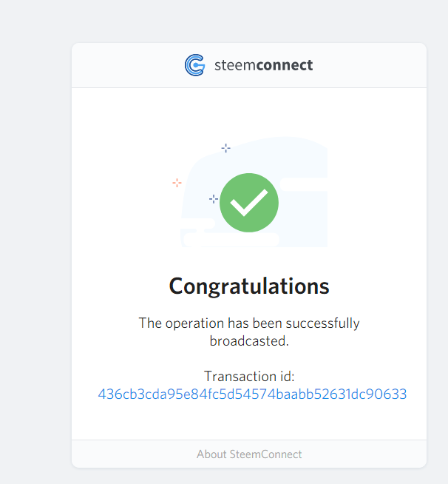Open the About SteemConnect link
The width and height of the screenshot is (448, 484).
point(249,454)
